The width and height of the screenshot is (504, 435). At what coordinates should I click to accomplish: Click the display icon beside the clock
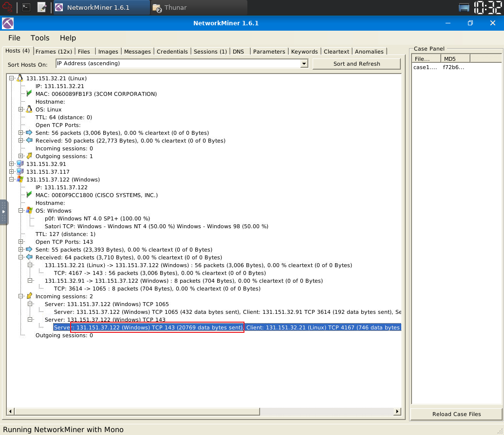pyautogui.click(x=464, y=7)
